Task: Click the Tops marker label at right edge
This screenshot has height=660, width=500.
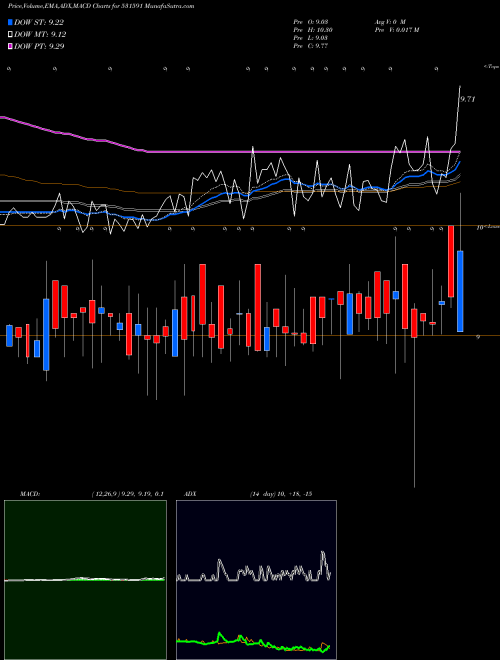Action: click(x=491, y=67)
